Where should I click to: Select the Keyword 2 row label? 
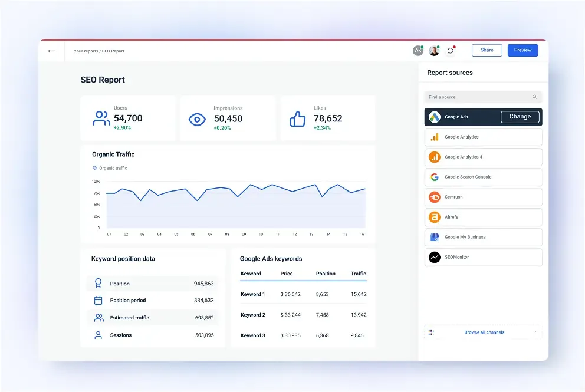click(x=253, y=315)
